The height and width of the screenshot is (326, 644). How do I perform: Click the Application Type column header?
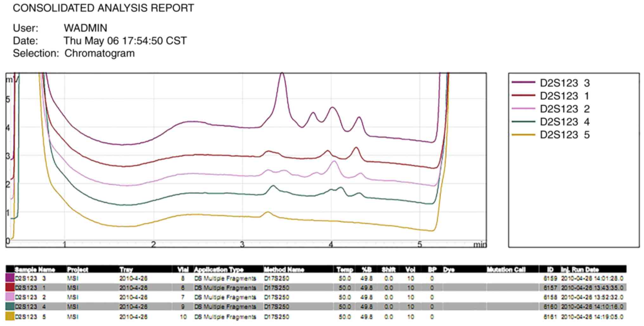[x=218, y=270]
